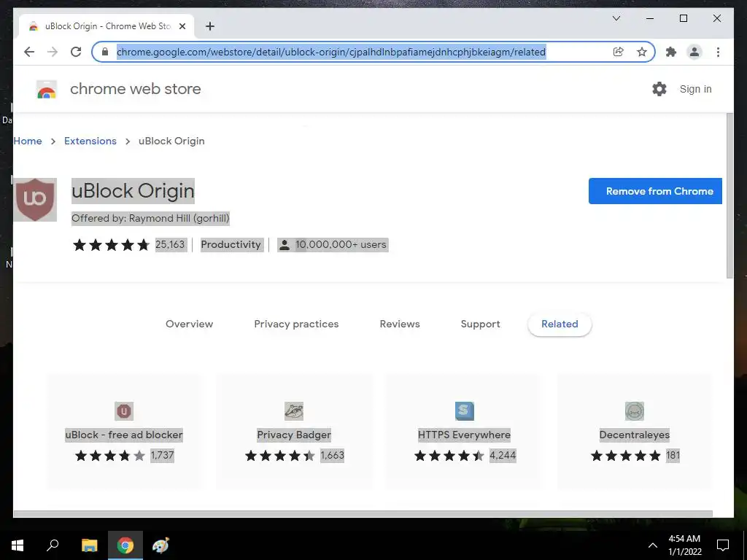Image resolution: width=747 pixels, height=560 pixels.
Task: Click the 181 rating count
Action: 673,456
